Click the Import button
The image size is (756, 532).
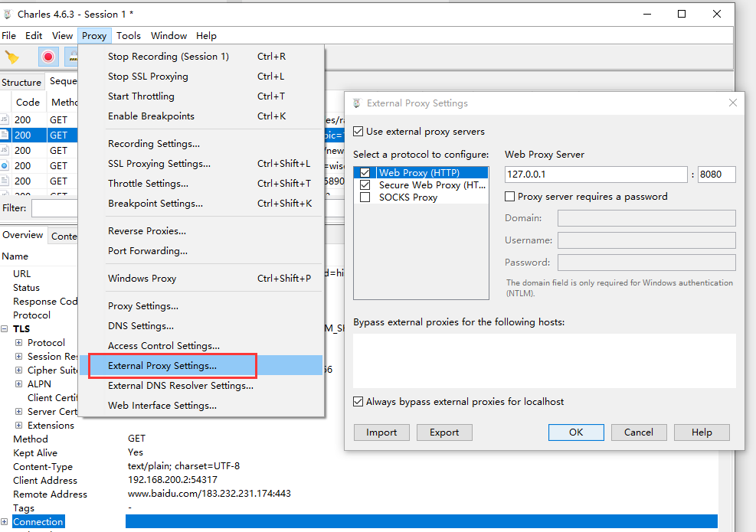[x=381, y=432]
